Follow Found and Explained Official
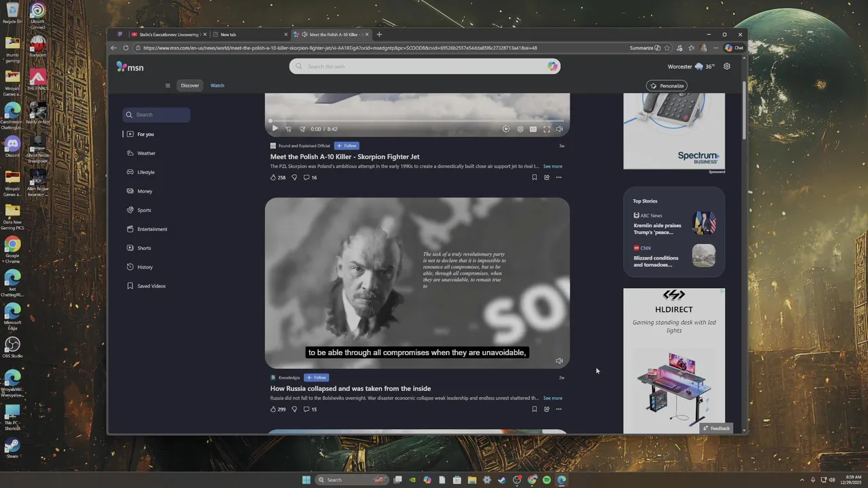The width and height of the screenshot is (868, 488). coord(347,146)
